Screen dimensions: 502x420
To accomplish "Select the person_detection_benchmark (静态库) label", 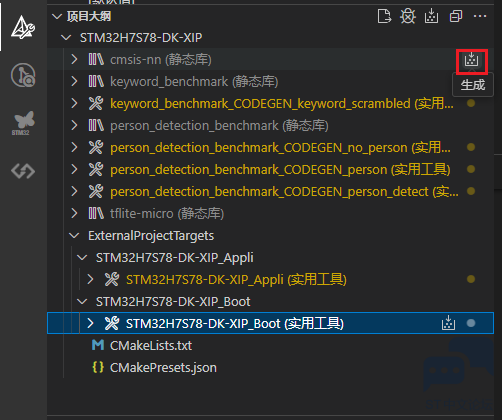I will pyautogui.click(x=219, y=125).
